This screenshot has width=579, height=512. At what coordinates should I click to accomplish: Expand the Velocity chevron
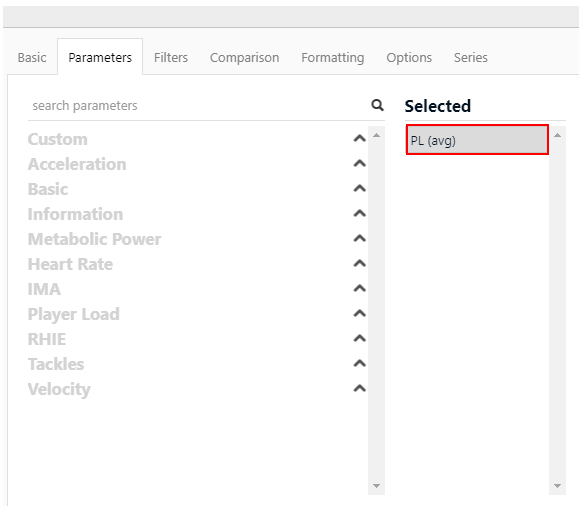point(359,389)
